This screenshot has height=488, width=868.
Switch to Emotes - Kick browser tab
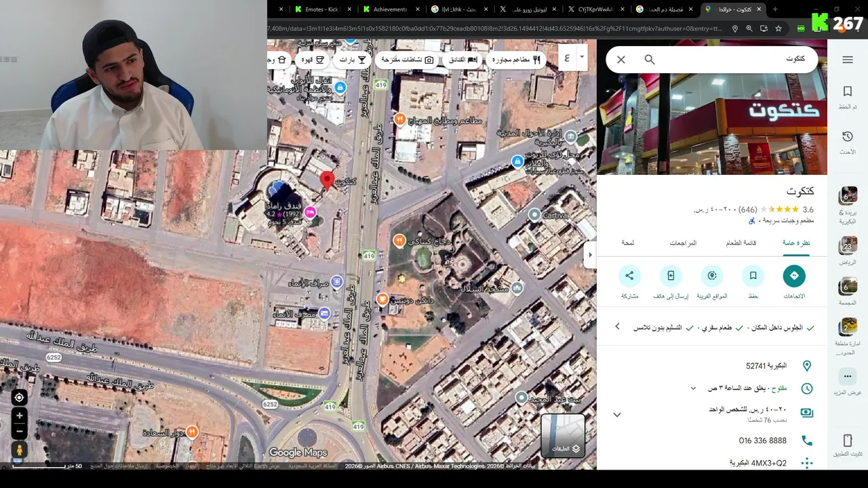point(322,9)
